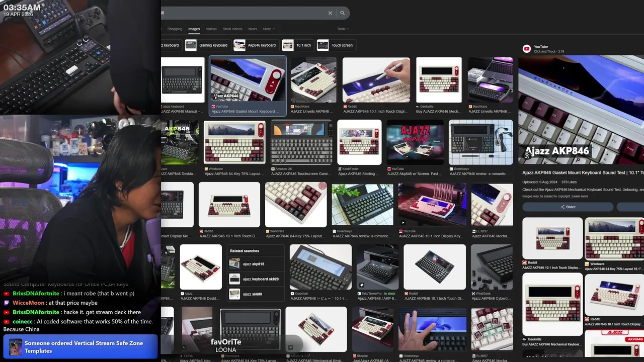
Task: Click the product tag icon on the TokoTeknoPro image
Action: 361,285
